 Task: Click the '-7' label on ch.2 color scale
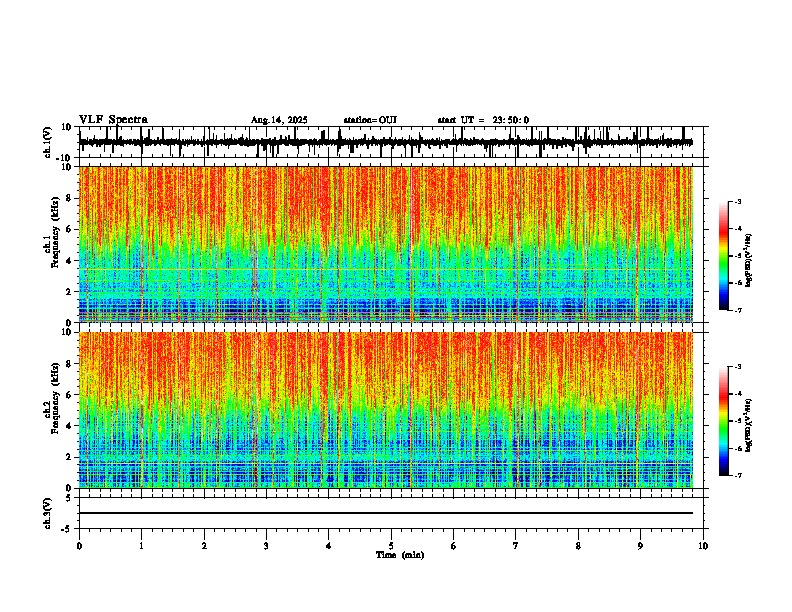737,475
